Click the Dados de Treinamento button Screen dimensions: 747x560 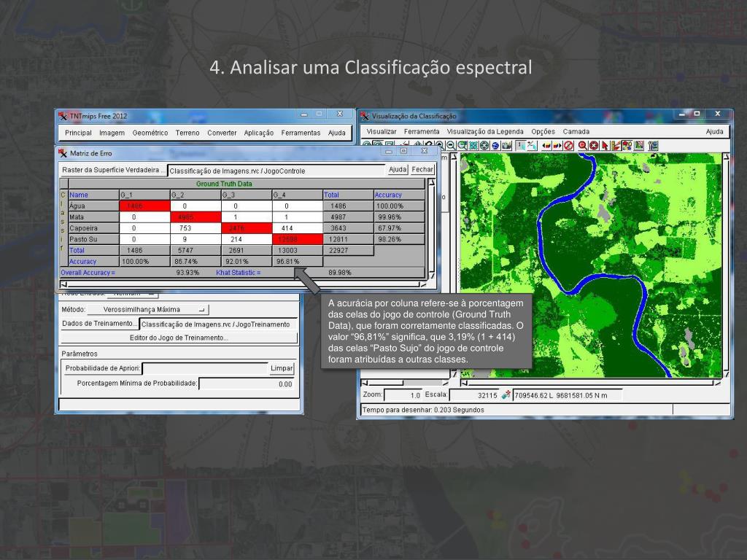(x=99, y=324)
